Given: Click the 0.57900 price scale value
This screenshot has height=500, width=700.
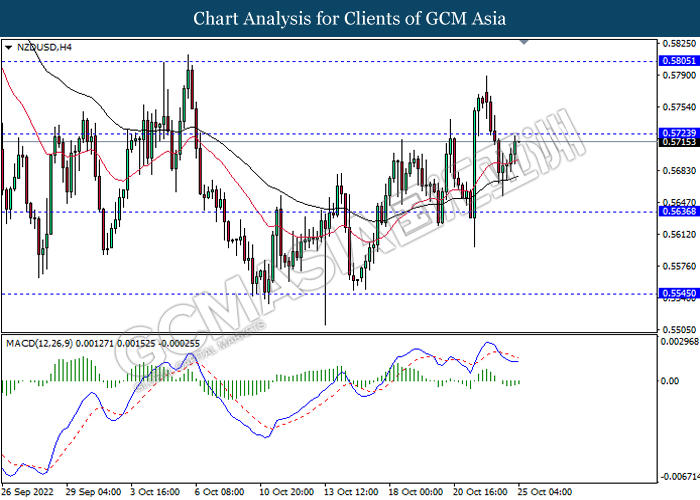Looking at the screenshot, I should coord(679,75).
